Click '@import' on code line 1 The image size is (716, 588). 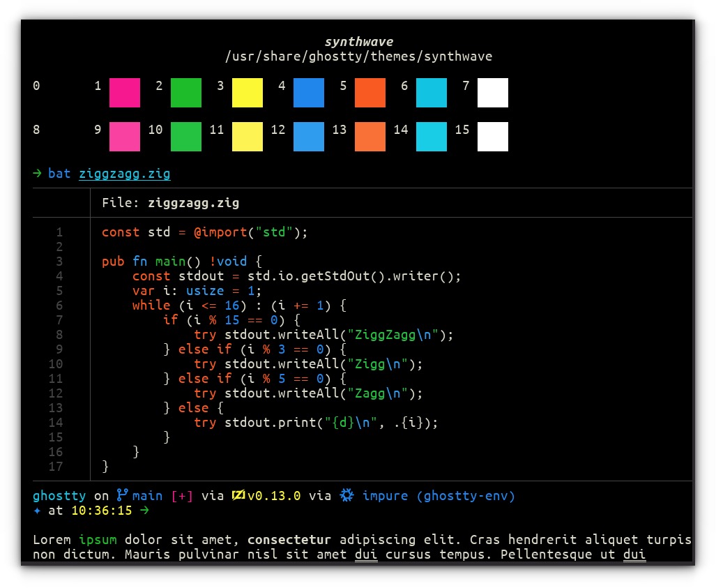point(220,232)
